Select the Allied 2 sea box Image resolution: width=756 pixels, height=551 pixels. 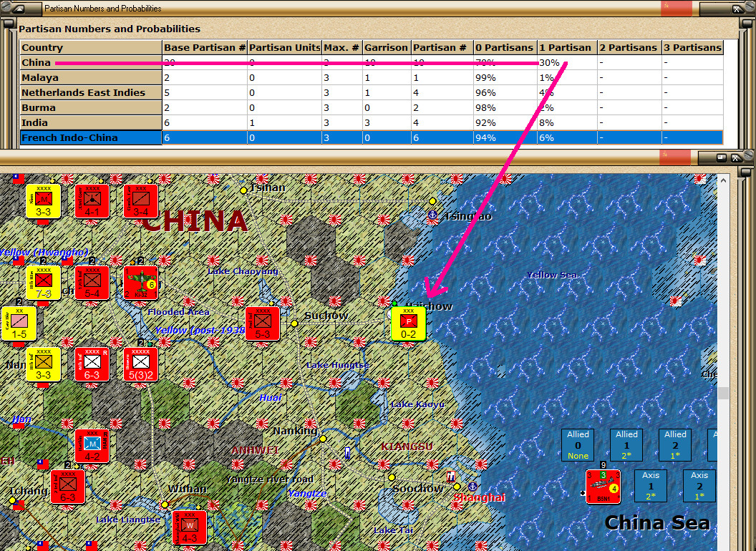coord(675,445)
